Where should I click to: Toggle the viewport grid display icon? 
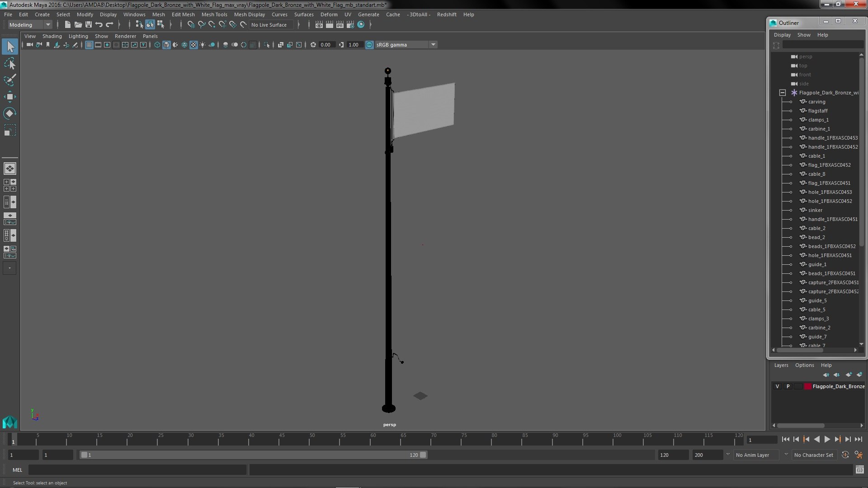click(x=89, y=45)
